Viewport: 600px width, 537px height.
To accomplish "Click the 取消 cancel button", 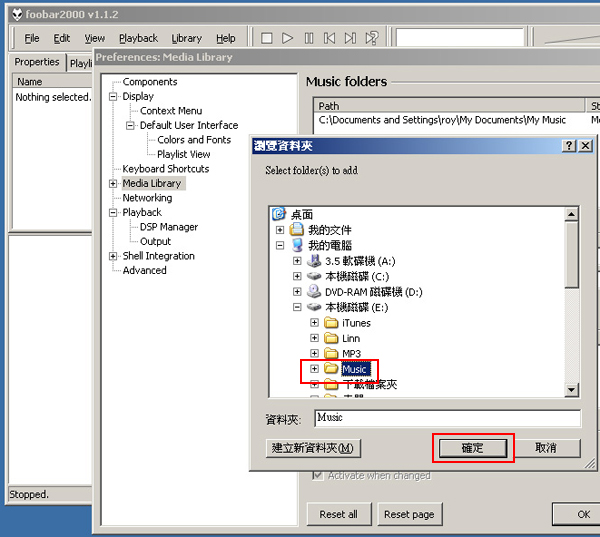I will pos(546,448).
